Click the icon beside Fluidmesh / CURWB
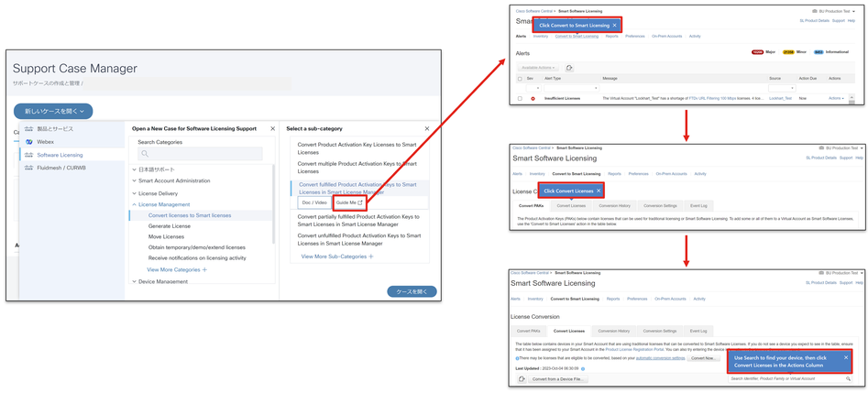 click(28, 168)
